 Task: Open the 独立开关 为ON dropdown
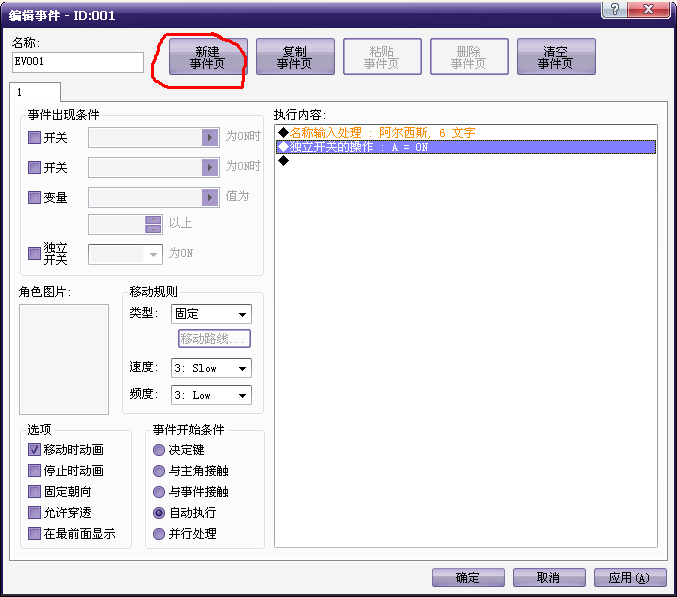click(126, 254)
